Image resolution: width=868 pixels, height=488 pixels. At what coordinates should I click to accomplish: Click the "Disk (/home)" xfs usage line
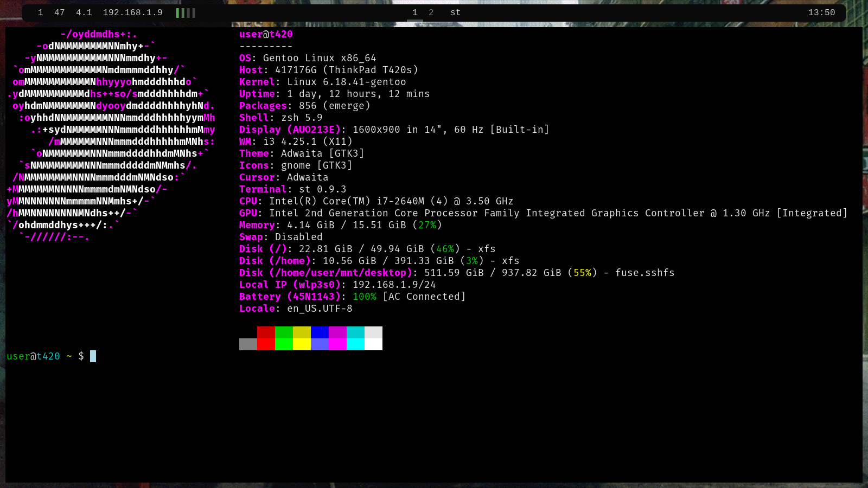pos(379,261)
